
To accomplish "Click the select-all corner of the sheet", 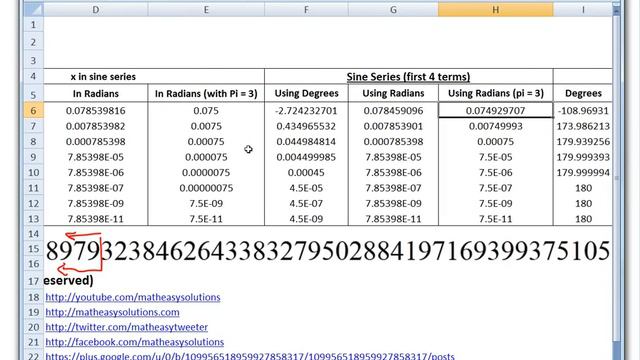I will click(33, 10).
